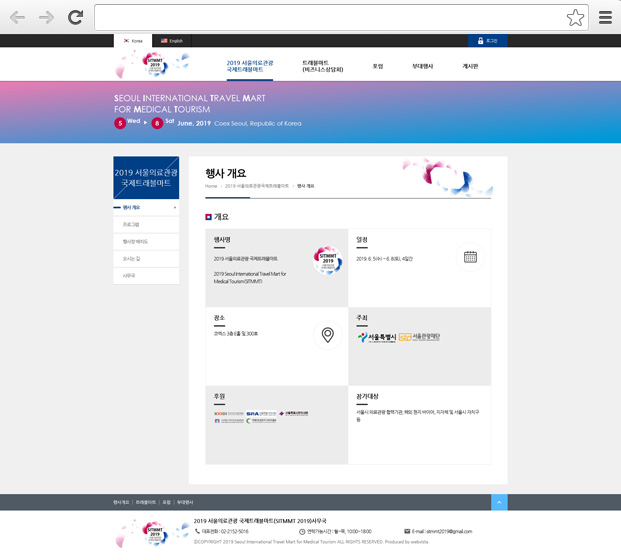
Task: Open the '트래블마트 (비즈니스상담회)' top menu
Action: [322, 66]
